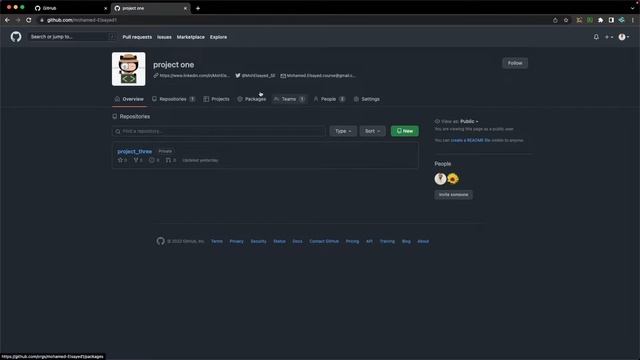This screenshot has height=360, width=640.
Task: Open the plus create-new dropdown in header
Action: tap(609, 37)
